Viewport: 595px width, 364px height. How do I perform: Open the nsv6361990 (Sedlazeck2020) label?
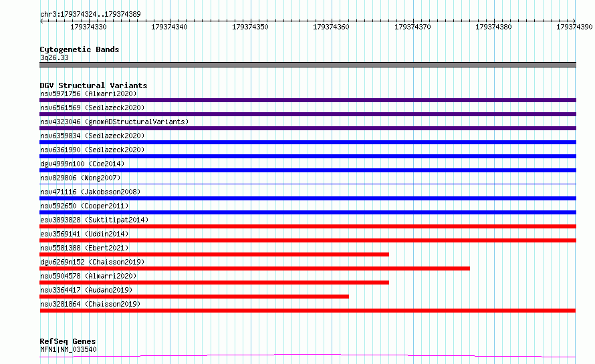coord(92,150)
